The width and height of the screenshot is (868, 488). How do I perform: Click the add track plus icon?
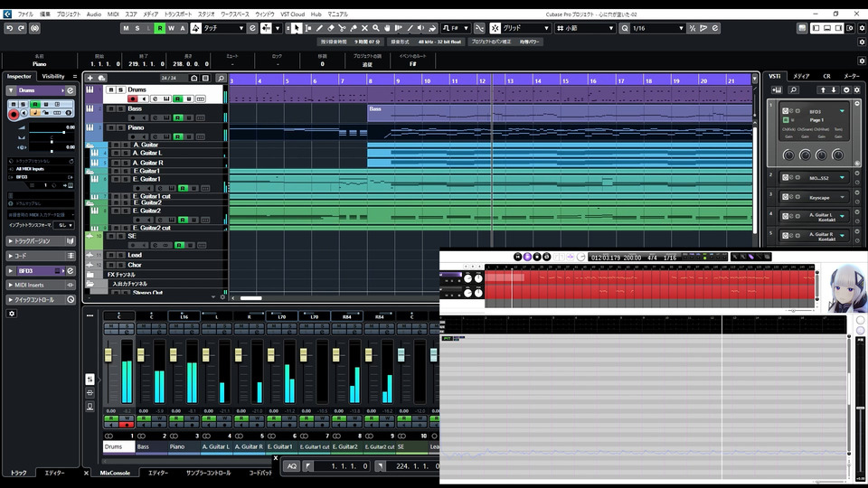point(90,78)
